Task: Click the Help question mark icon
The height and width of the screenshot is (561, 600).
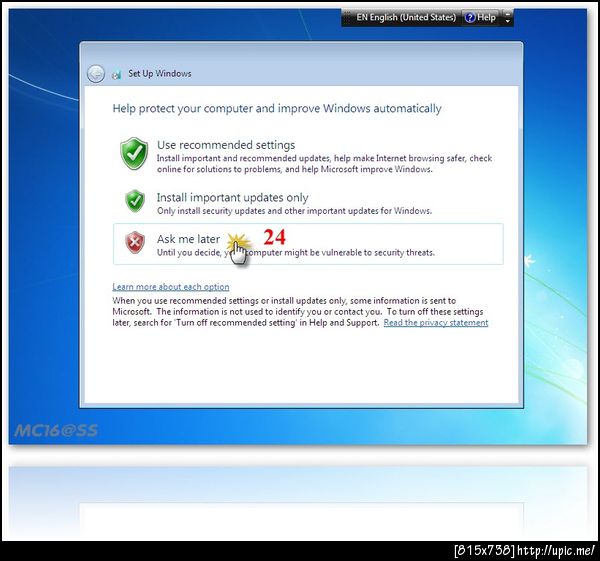Action: point(470,18)
